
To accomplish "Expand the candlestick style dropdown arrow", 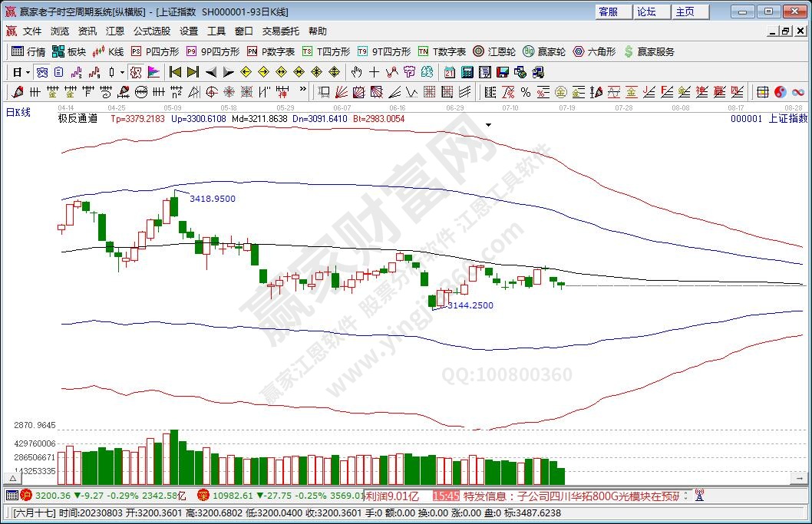I will tap(122, 72).
